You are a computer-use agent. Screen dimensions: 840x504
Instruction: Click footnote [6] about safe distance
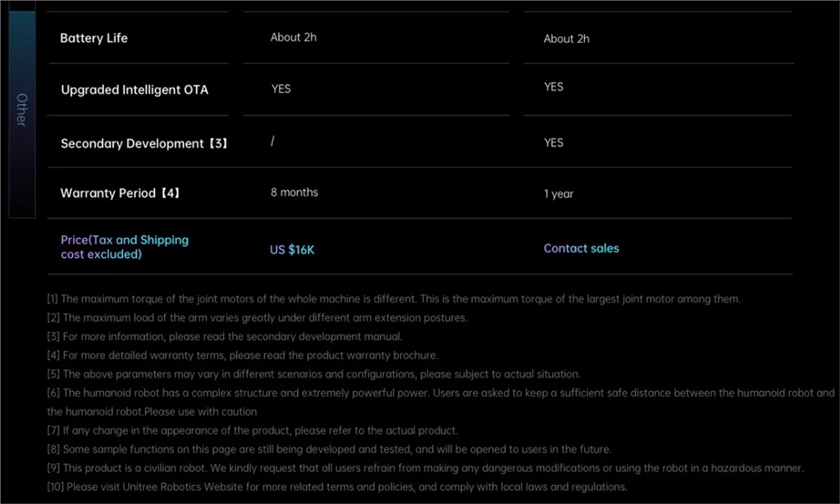point(440,393)
